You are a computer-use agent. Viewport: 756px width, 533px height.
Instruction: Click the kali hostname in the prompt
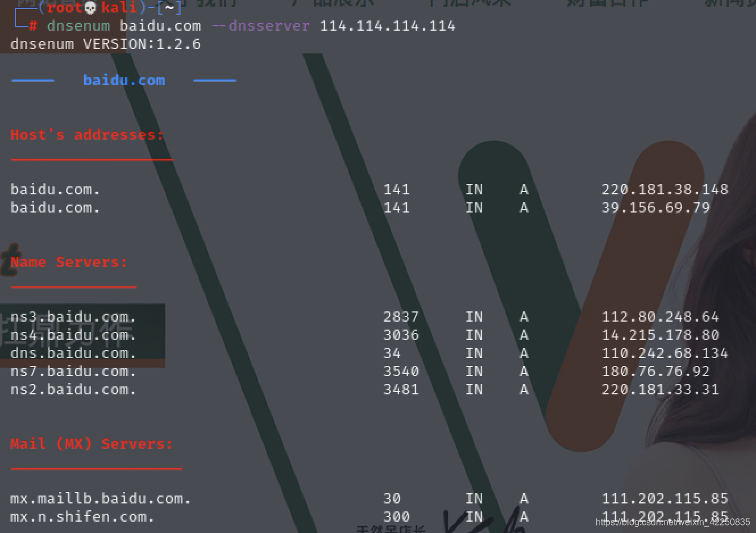click(119, 8)
